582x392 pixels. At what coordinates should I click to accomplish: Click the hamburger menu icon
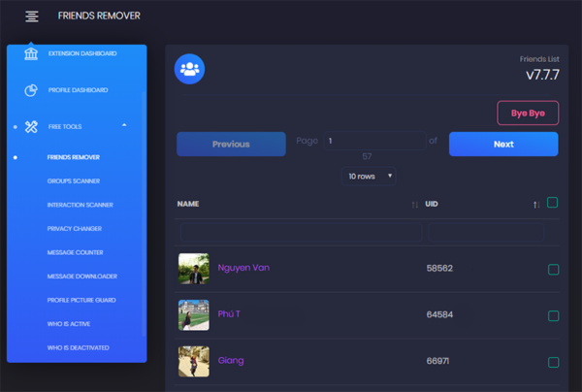[32, 16]
